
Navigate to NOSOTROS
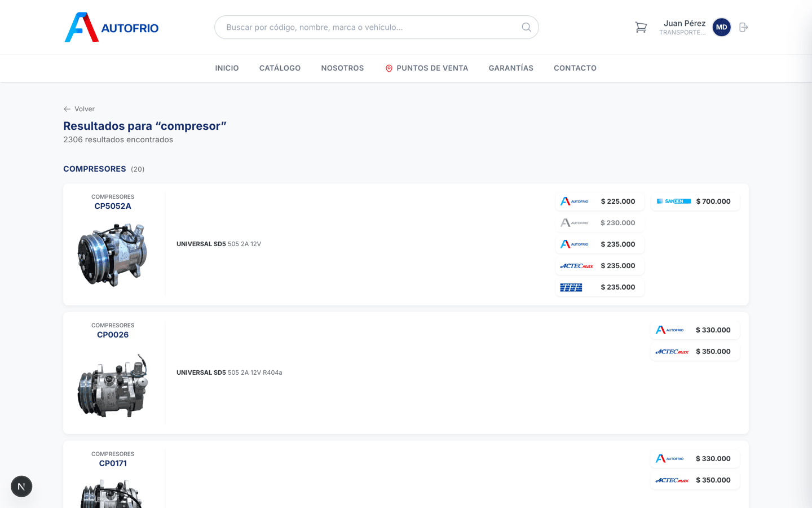click(x=342, y=68)
